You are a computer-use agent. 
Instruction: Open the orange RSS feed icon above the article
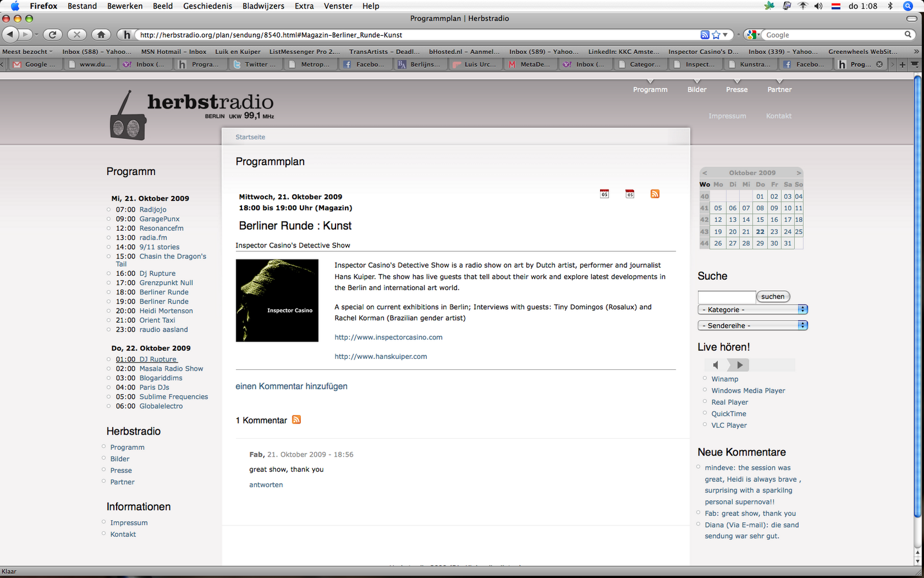click(x=655, y=194)
